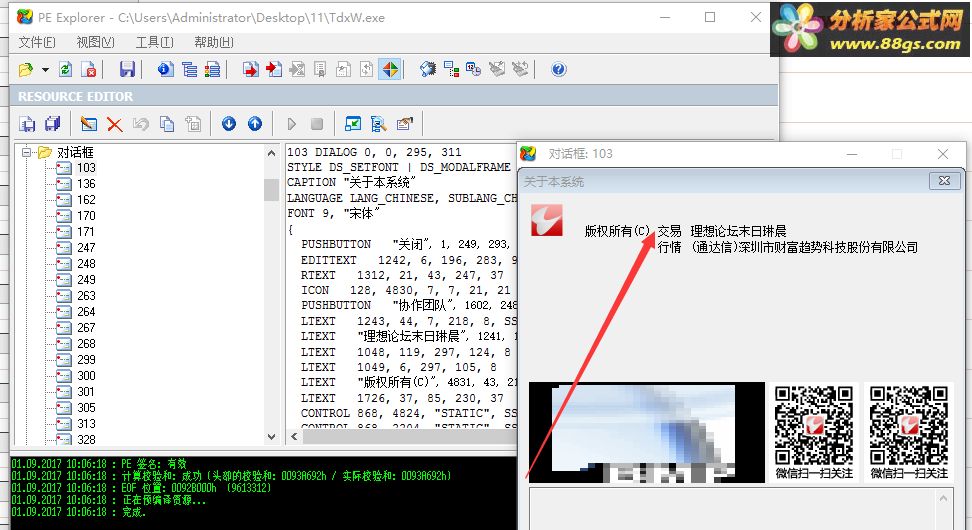Screen dimensions: 972x530
Task: Save all resources with the stacked floppy icon
Action: click(53, 124)
